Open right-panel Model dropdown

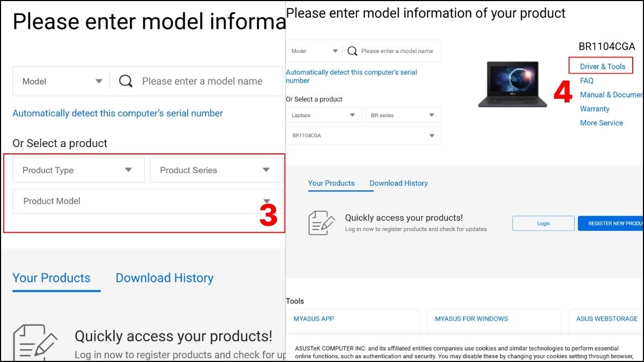click(314, 51)
